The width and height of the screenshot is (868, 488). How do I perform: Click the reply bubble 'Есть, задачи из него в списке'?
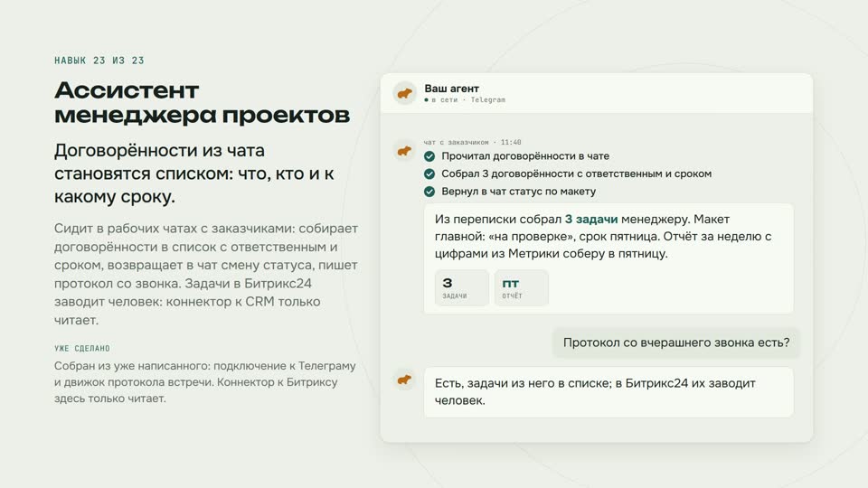click(609, 391)
